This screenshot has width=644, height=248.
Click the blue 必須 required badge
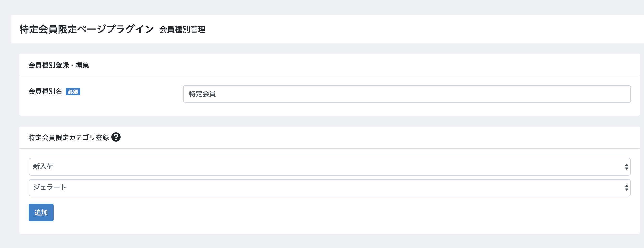coord(73,92)
